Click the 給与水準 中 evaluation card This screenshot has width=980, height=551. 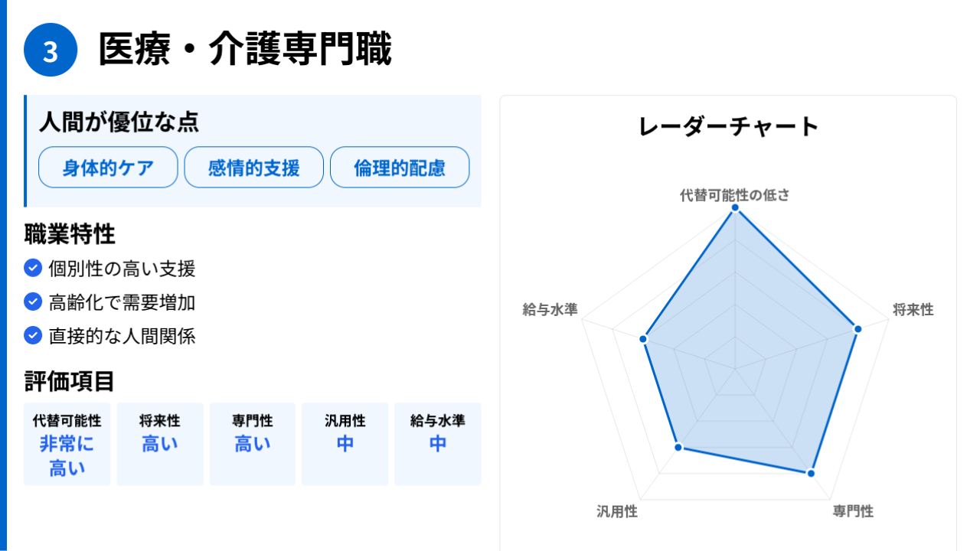(438, 444)
